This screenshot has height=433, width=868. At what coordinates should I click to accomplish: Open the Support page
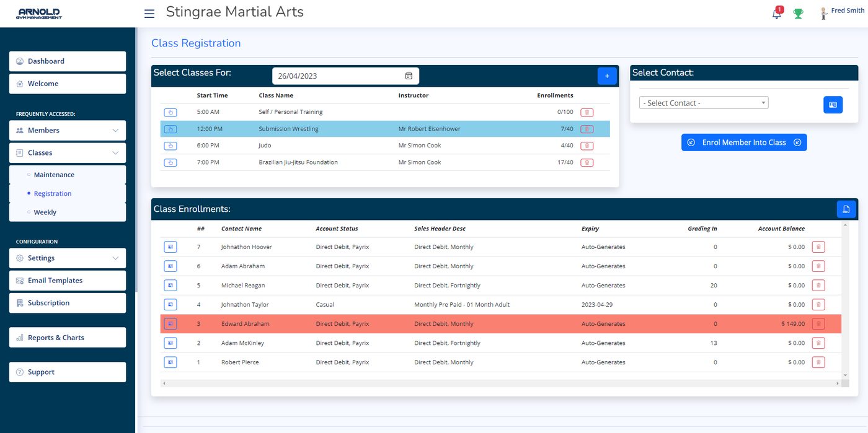68,372
